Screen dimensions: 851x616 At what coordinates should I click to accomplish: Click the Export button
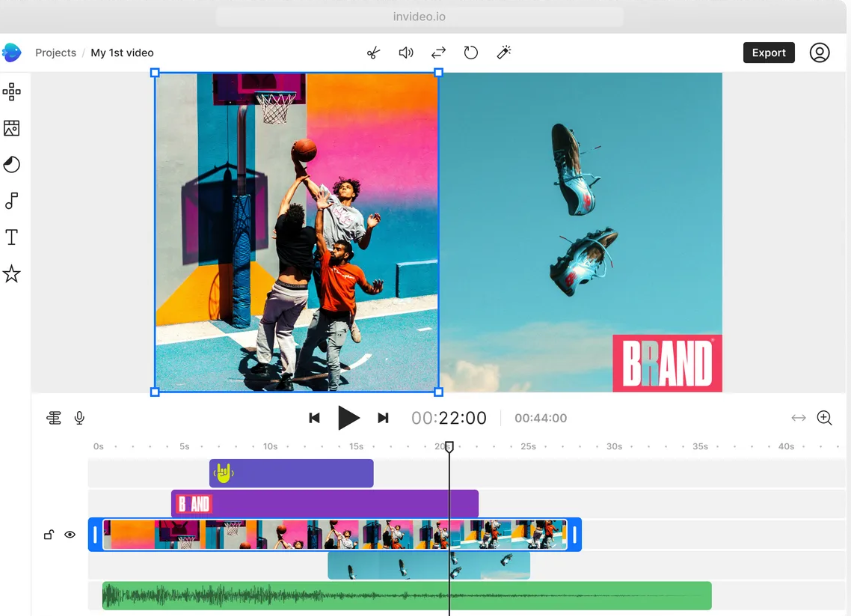click(769, 53)
